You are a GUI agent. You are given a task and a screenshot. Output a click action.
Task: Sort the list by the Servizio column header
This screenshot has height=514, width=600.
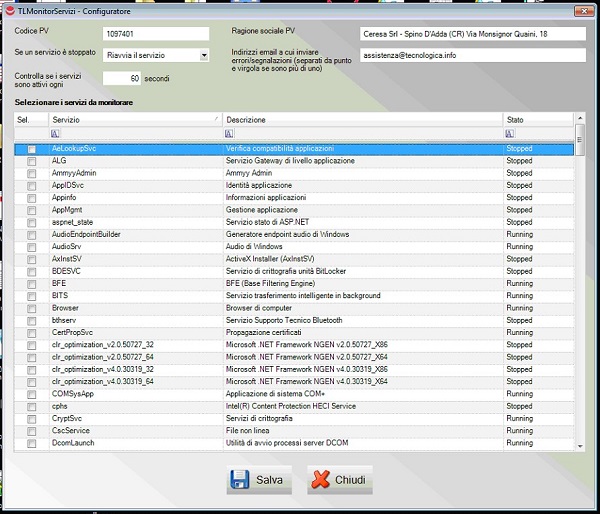click(x=135, y=119)
